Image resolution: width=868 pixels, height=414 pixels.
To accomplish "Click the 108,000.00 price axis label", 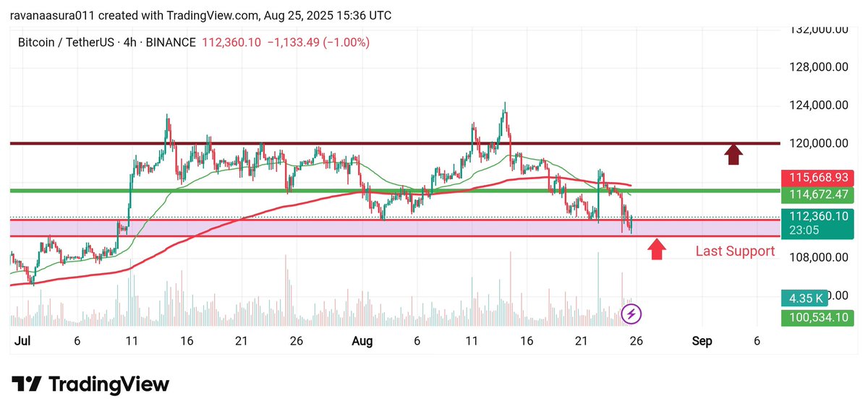I will 818,258.
